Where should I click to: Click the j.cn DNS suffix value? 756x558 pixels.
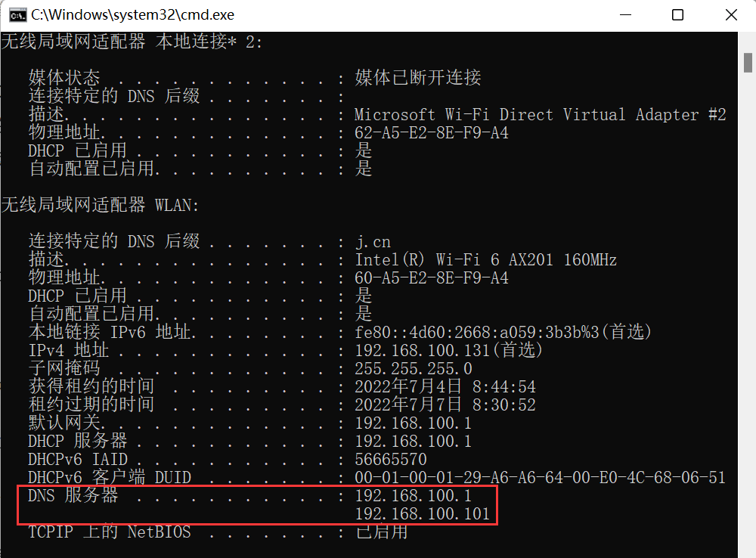click(x=373, y=242)
